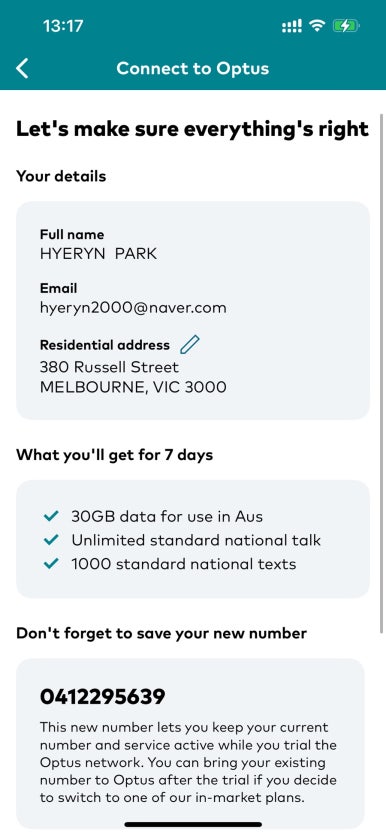Viewport: 386px width, 835px height.
Task: Tap the 380 Russell Street address line
Action: tap(109, 367)
